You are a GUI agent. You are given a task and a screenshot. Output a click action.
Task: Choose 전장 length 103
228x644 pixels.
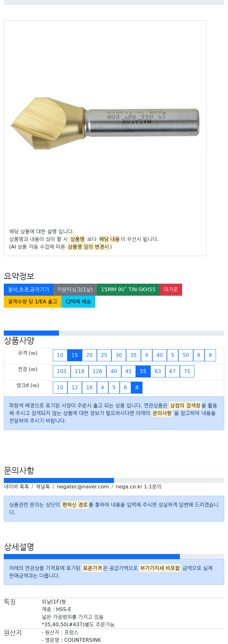[62, 371]
